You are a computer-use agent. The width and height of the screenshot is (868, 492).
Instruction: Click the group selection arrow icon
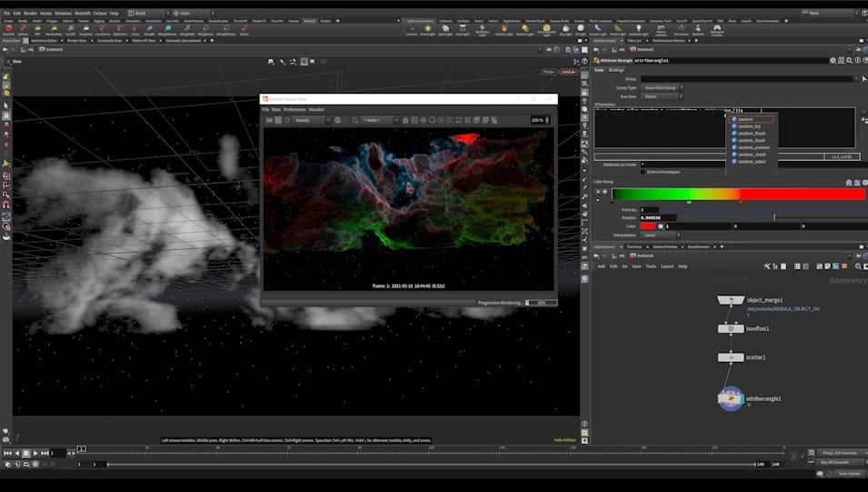[864, 79]
